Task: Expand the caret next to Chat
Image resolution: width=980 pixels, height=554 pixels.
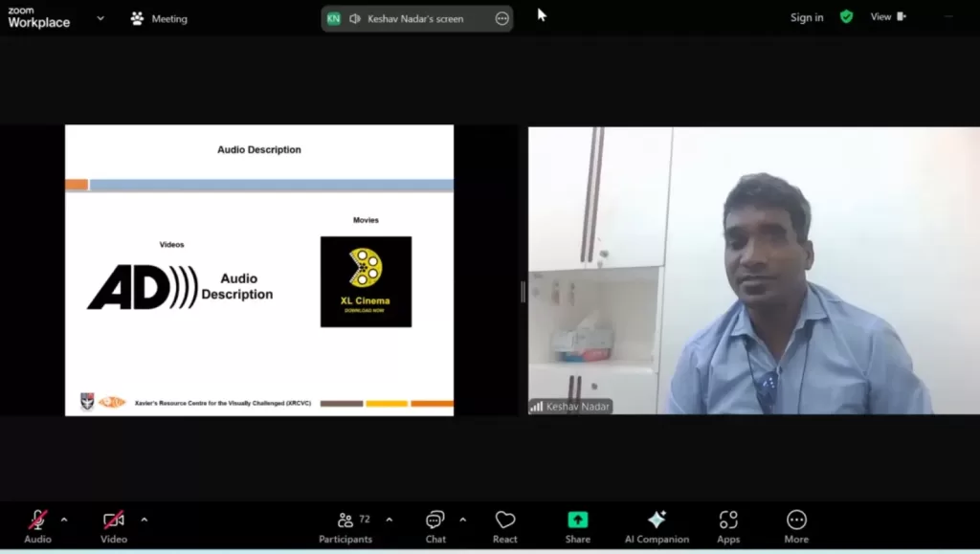Action: pyautogui.click(x=462, y=520)
